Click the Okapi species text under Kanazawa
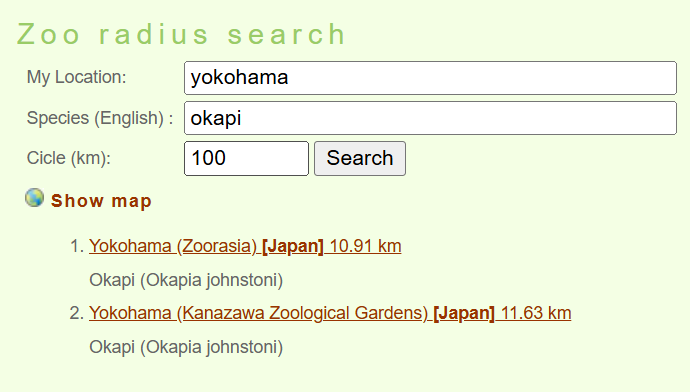 click(x=186, y=347)
